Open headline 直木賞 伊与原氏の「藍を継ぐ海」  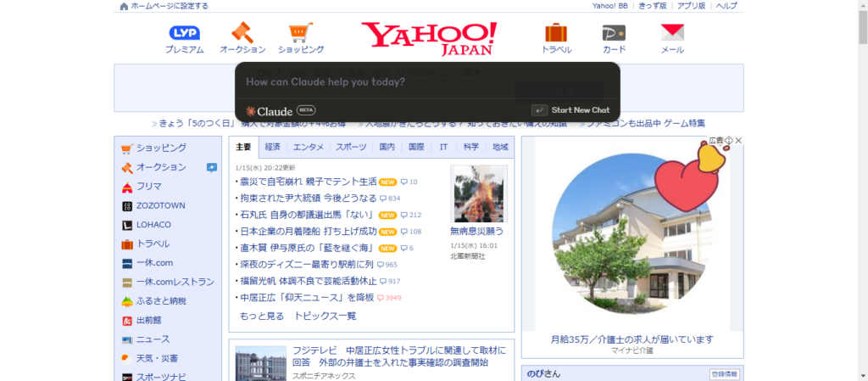pos(309,248)
